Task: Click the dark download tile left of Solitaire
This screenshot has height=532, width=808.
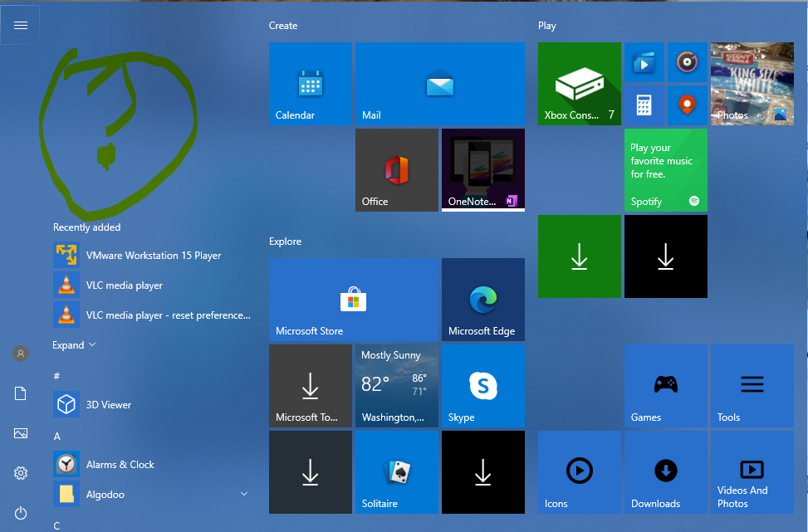Action: pyautogui.click(x=311, y=472)
